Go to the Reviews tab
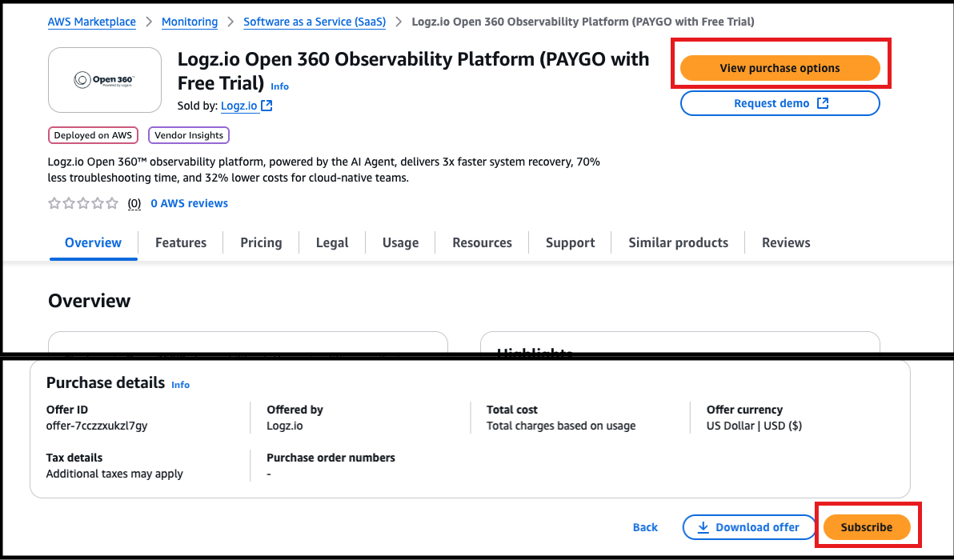Image resolution: width=954 pixels, height=560 pixels. click(786, 242)
